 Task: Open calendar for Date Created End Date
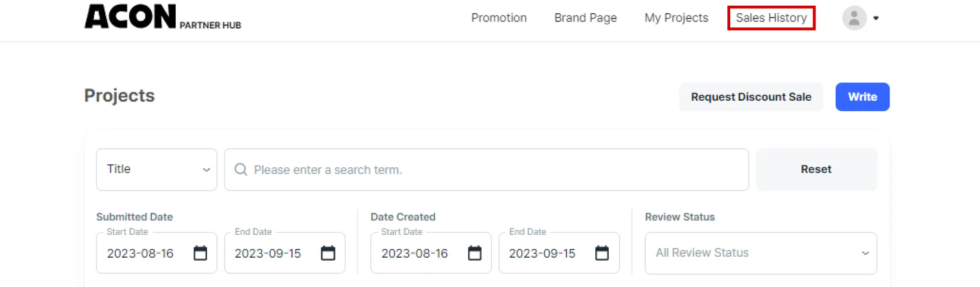601,253
